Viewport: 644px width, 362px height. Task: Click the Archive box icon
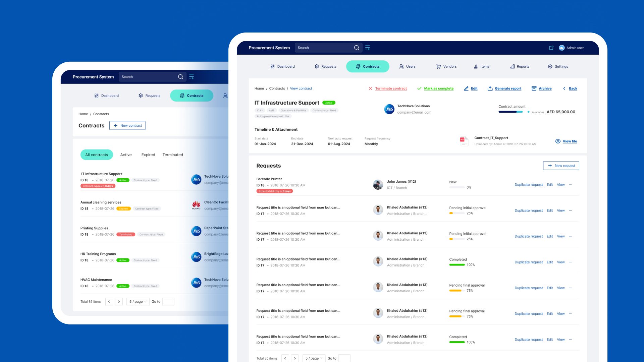click(x=534, y=88)
